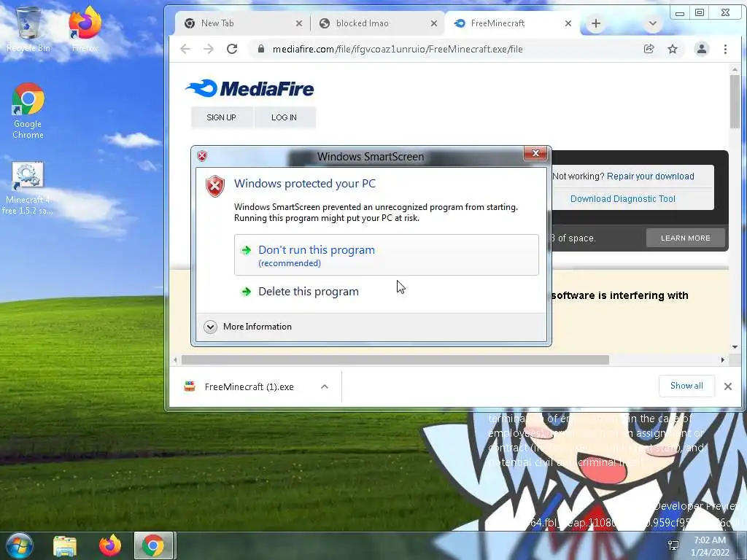Open the Chrome tab search dropdown
747x560 pixels.
click(653, 23)
